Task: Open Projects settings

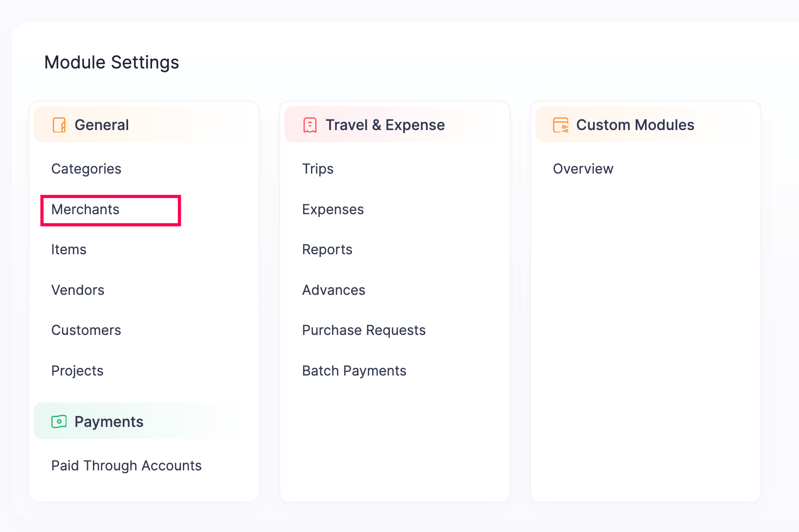Action: 77,371
